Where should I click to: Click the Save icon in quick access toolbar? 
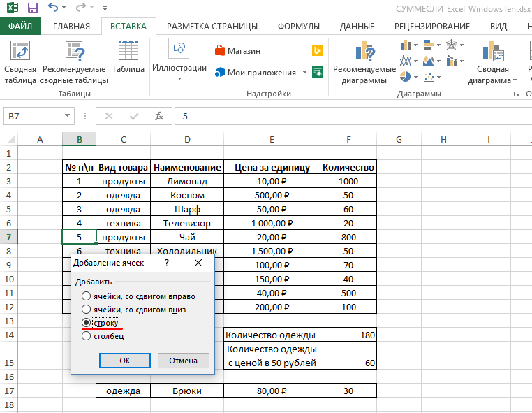click(33, 8)
